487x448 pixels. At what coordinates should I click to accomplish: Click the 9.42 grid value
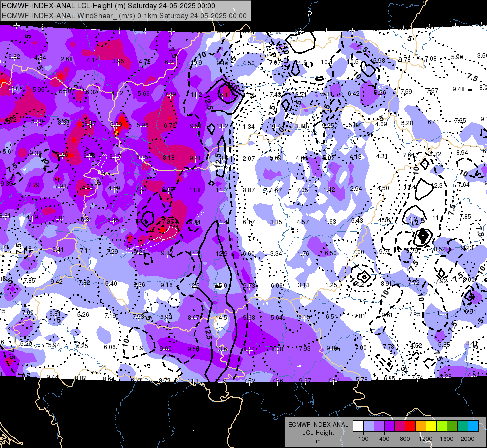pyautogui.click(x=57, y=282)
